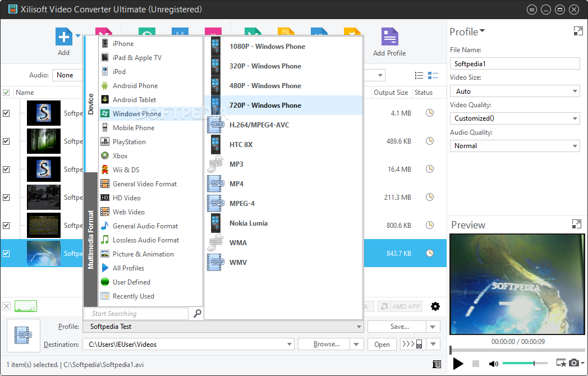Close the CPU graph with X icon
The height and width of the screenshot is (376, 588).
point(6,306)
